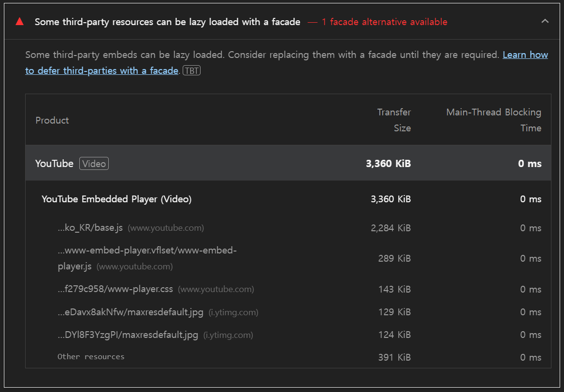Screen dimensions: 564x392
Task: Click the 'Other resources' row label
Action: coord(91,356)
